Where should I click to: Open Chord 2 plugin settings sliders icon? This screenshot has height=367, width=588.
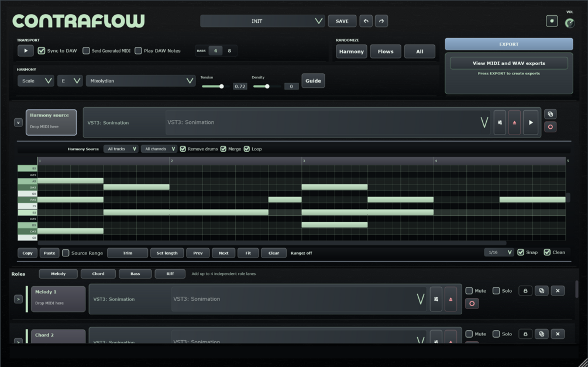point(436,337)
